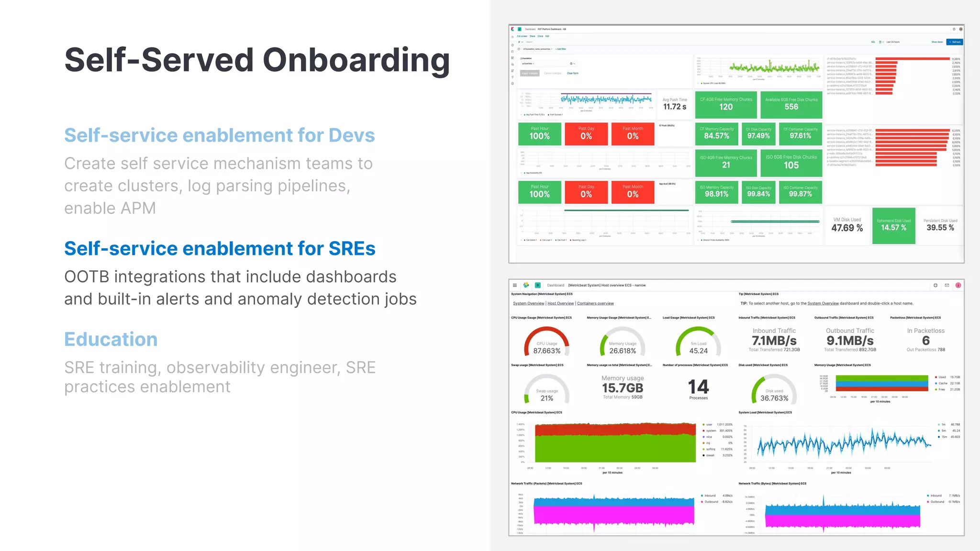Click into the PCF dashboard Search bar
980x551 pixels.
pos(694,42)
